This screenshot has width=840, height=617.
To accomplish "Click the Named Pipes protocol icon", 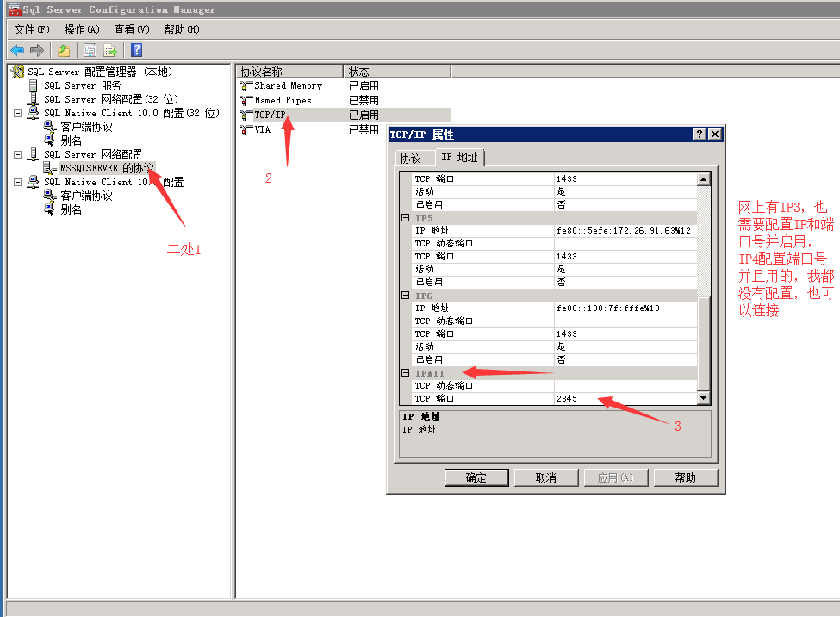I will click(x=246, y=100).
